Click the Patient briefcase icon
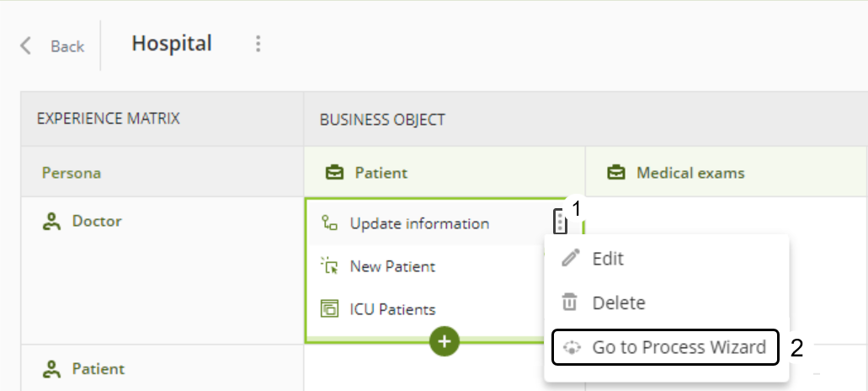 (334, 173)
